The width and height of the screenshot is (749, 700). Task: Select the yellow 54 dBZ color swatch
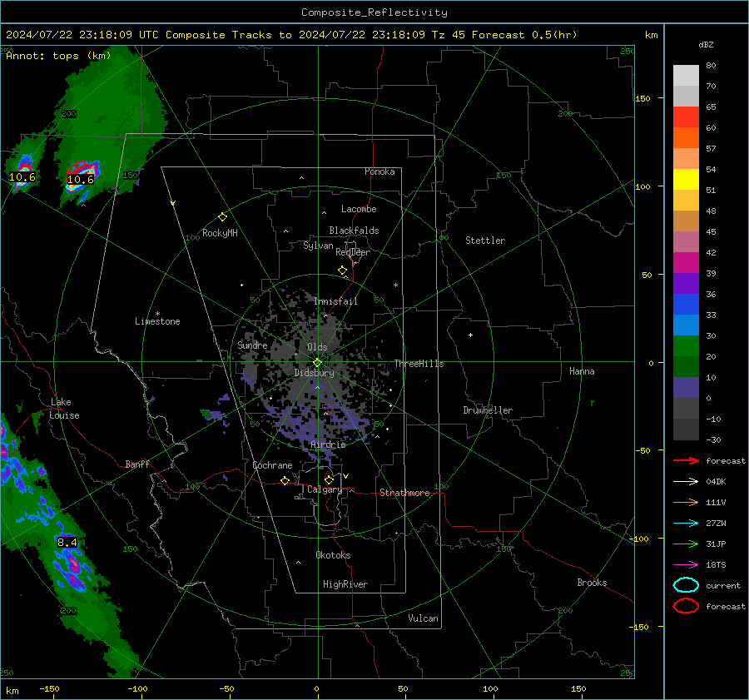pos(686,179)
